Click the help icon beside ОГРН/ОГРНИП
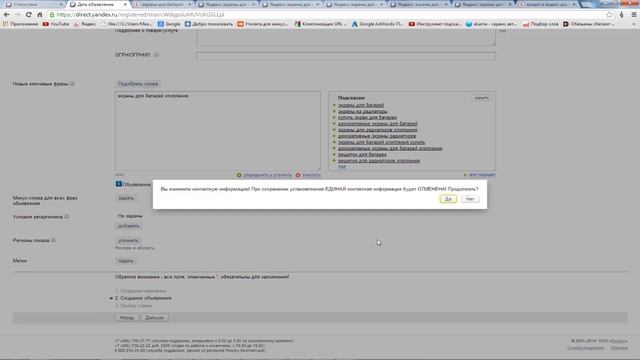This screenshot has height=360, width=640. pyautogui.click(x=156, y=55)
